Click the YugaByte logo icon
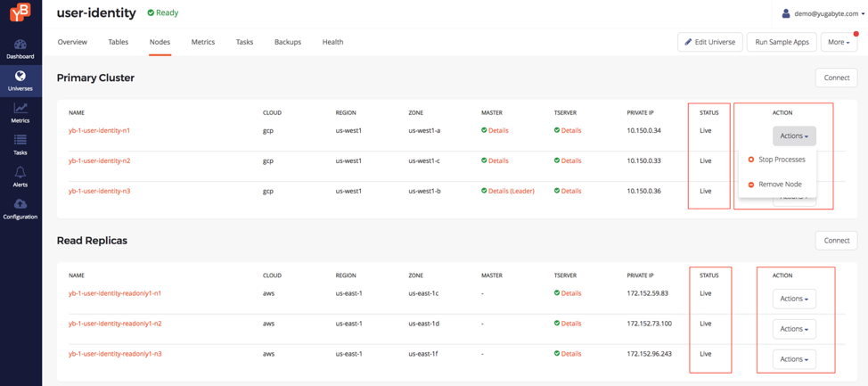This screenshot has width=868, height=386. [x=20, y=12]
